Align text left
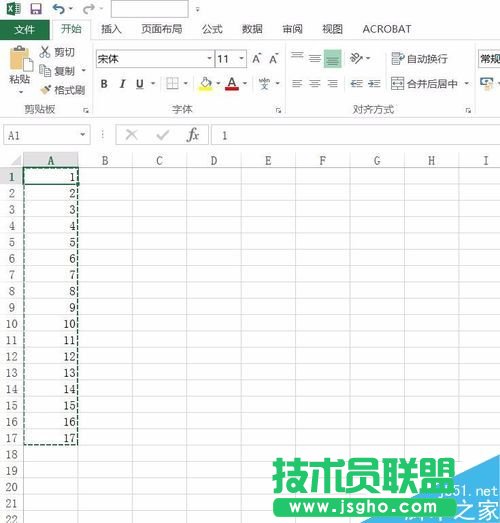The width and height of the screenshot is (500, 523). (x=297, y=83)
